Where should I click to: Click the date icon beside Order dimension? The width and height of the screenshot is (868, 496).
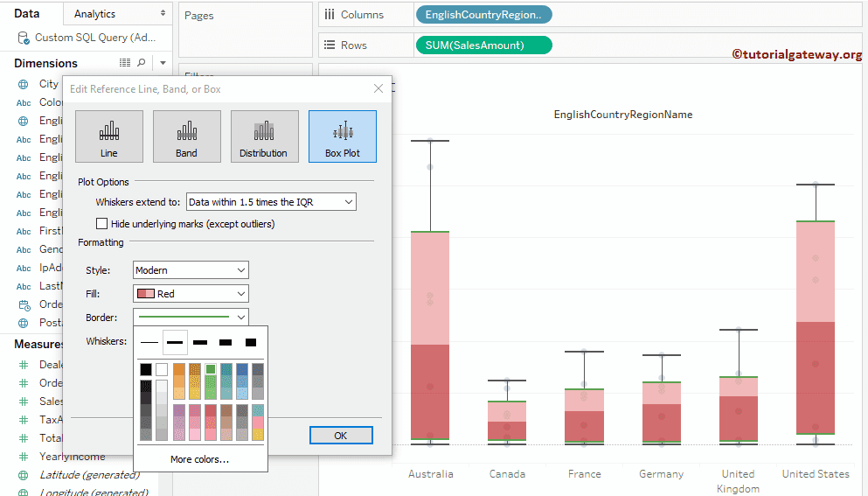coord(24,304)
